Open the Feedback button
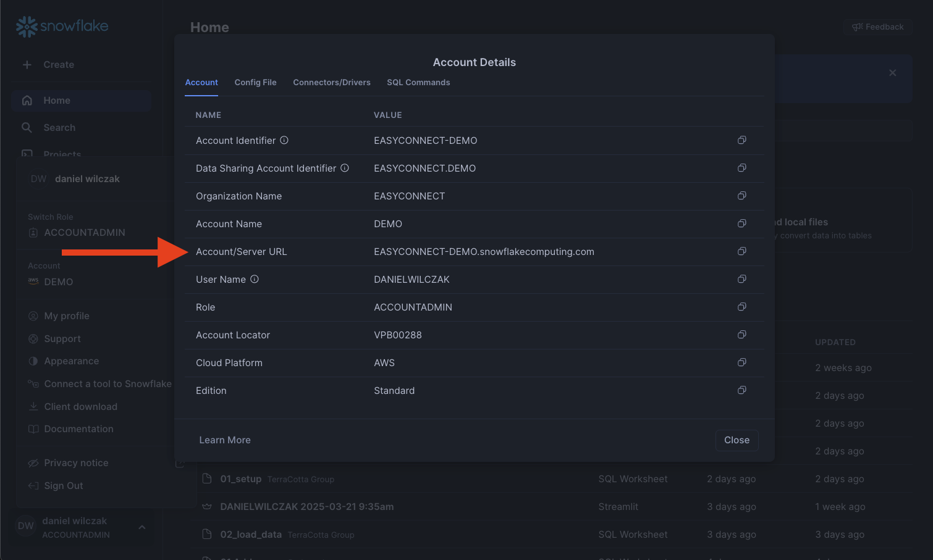This screenshot has height=560, width=933. point(877,27)
